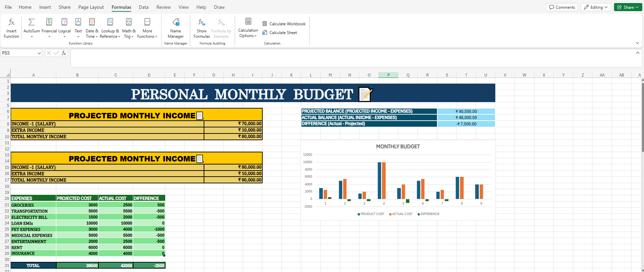Click the DIFFERENCE legend entry

tap(429, 214)
